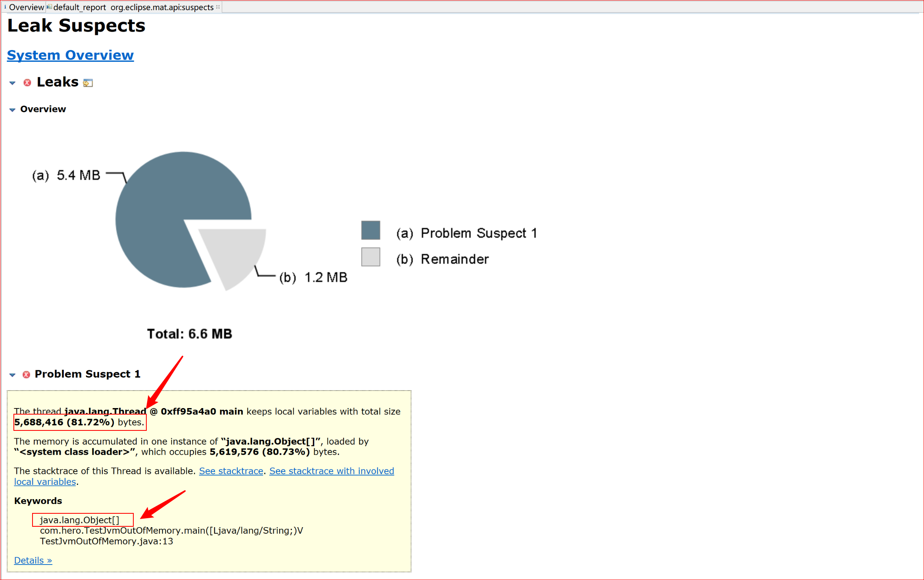
Task: Collapse the Leaks section arrow
Action: (12, 83)
